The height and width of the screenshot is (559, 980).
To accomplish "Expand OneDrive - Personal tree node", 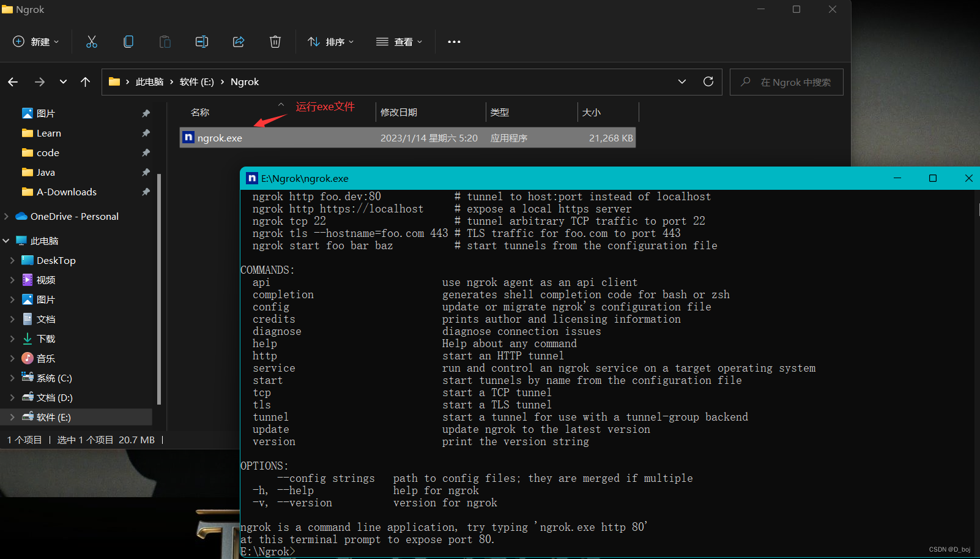I will (6, 216).
